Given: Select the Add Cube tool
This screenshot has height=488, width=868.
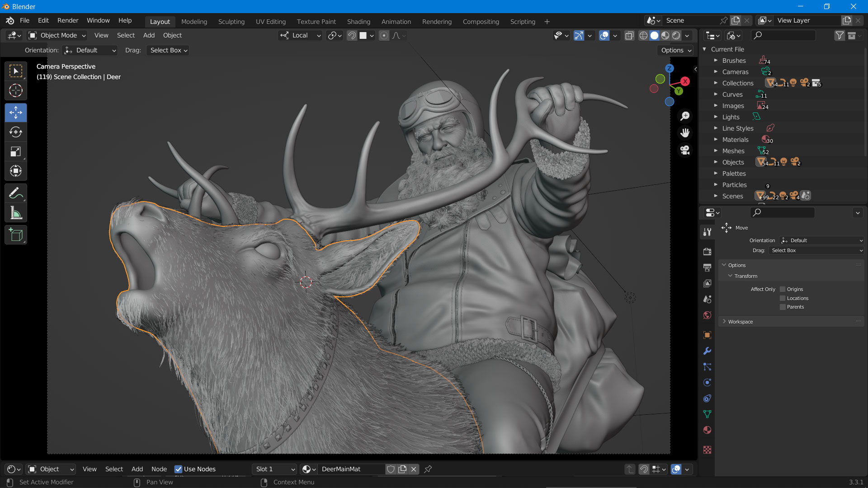Looking at the screenshot, I should [16, 235].
